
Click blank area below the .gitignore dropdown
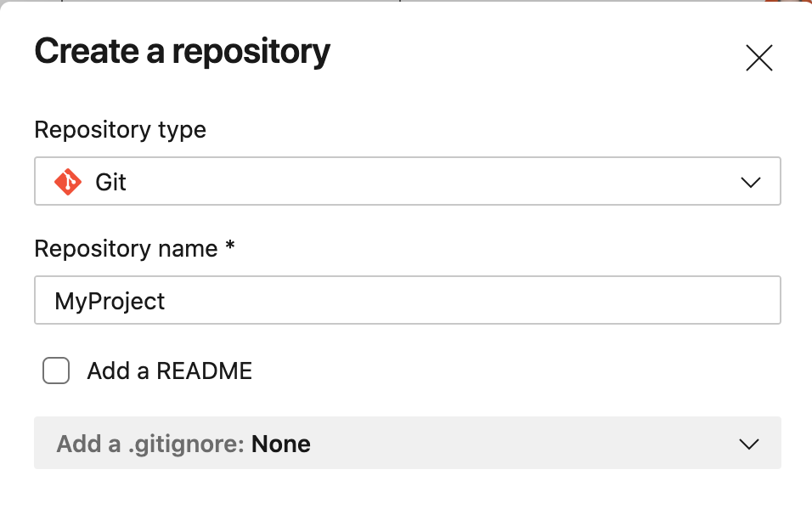coord(407,493)
